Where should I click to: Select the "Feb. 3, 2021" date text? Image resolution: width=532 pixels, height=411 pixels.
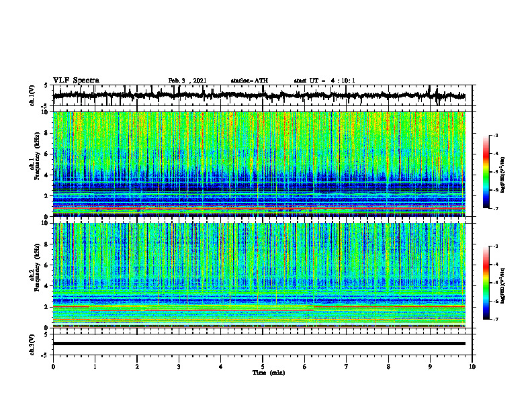click(x=187, y=81)
